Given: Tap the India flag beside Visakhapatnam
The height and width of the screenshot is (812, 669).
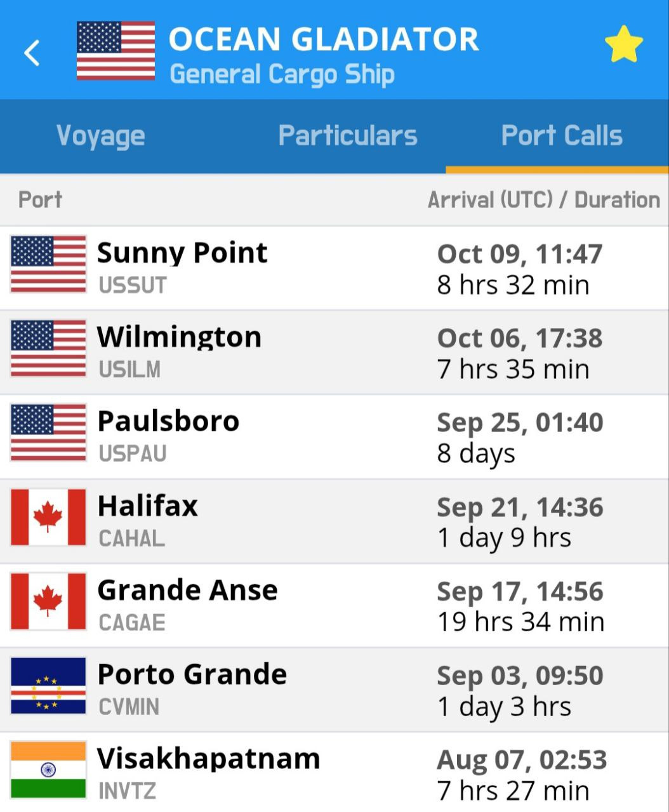Looking at the screenshot, I should [48, 771].
